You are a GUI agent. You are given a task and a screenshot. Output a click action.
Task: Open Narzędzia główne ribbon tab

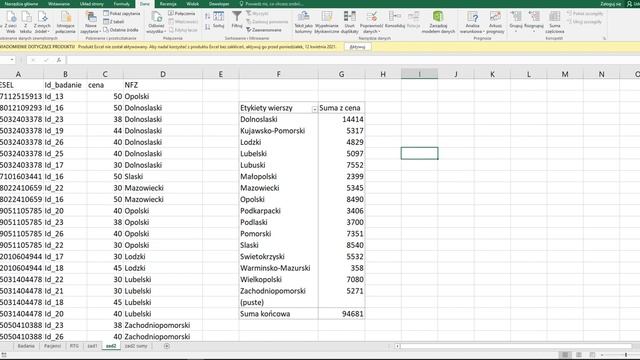coord(21,4)
